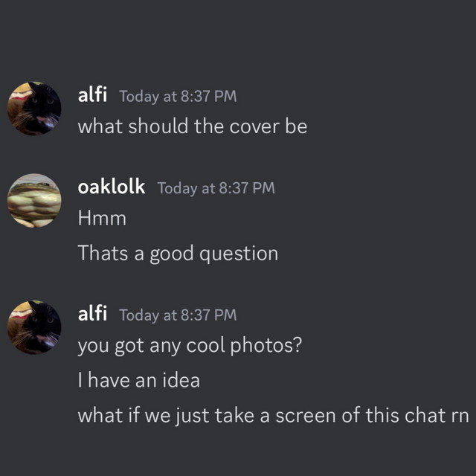Viewport: 476px width, 476px height.
Task: Click the 'you got any cool photos?' message
Action: [189, 346]
